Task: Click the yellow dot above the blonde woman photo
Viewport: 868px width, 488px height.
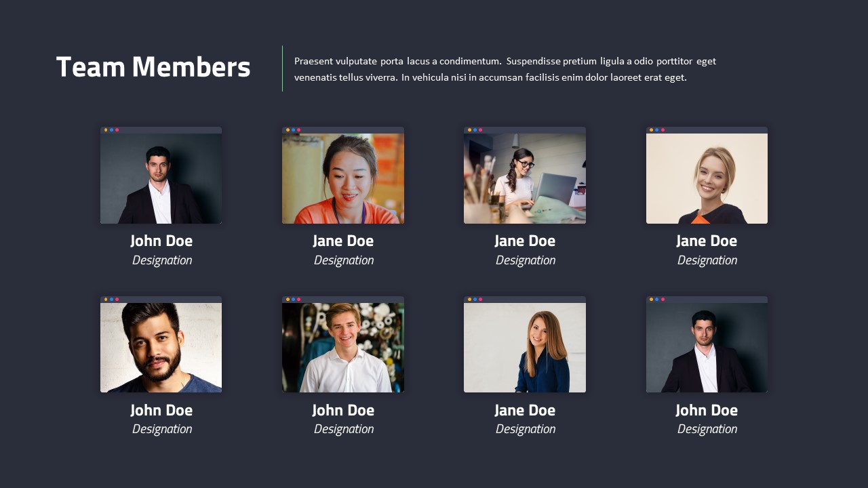Action: pyautogui.click(x=652, y=129)
